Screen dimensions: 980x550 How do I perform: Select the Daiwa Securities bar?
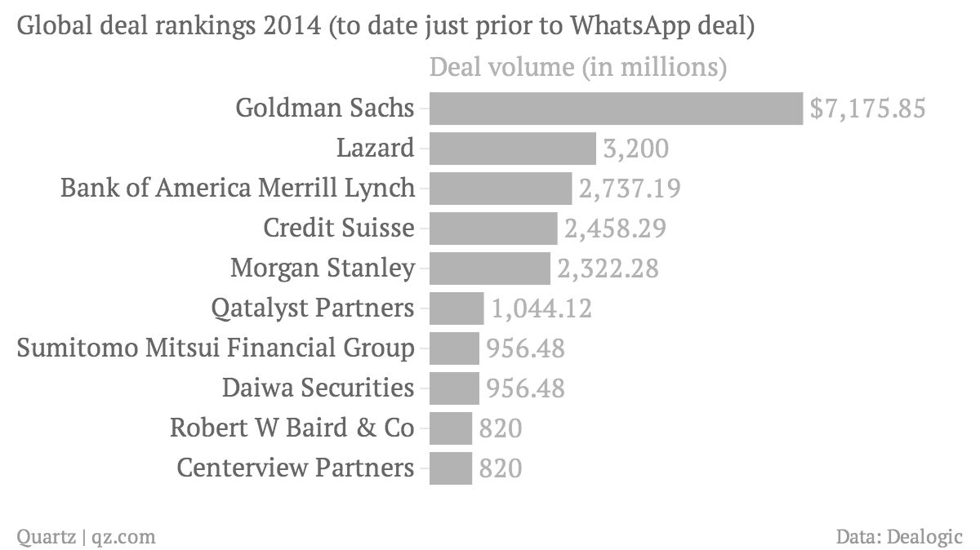(454, 388)
